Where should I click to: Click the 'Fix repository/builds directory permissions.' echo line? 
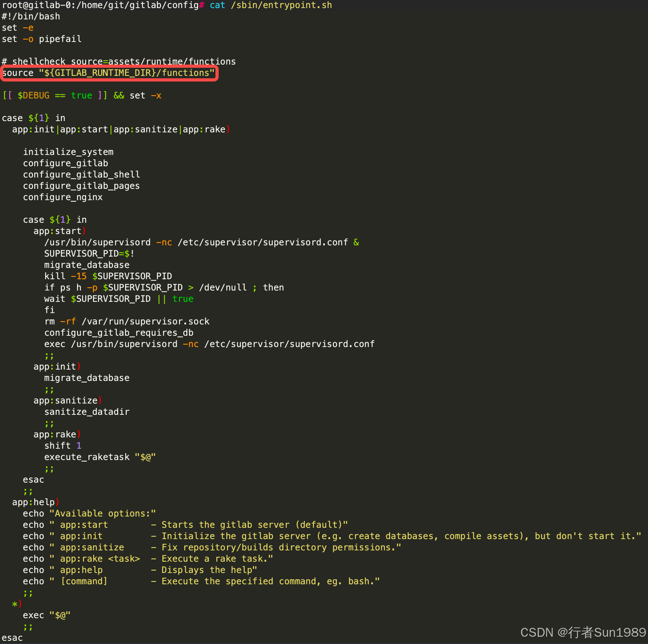(x=212, y=548)
